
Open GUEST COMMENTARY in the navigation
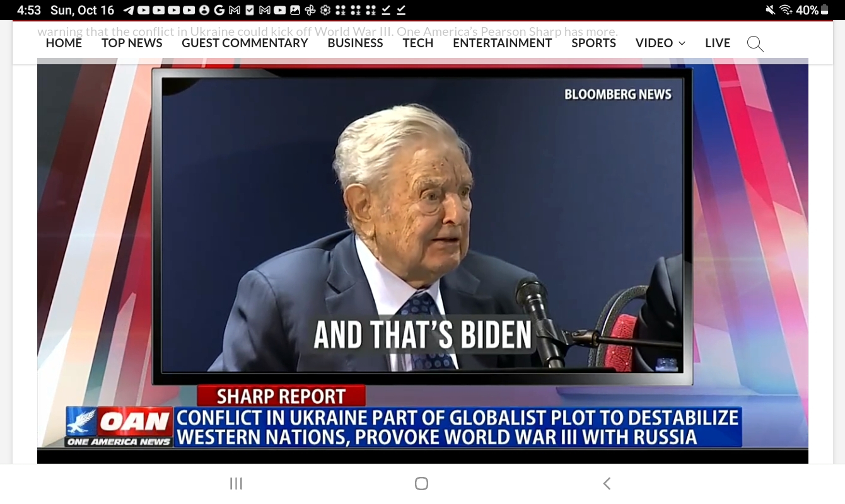pos(245,43)
